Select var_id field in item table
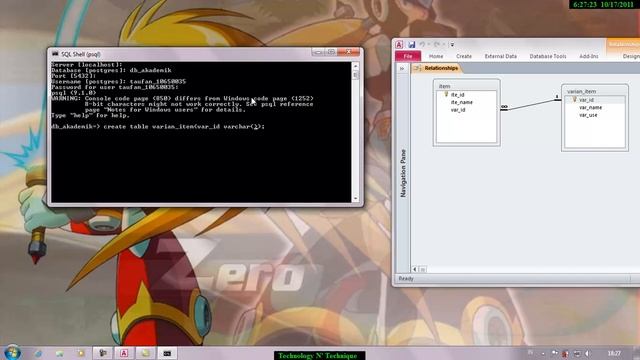This screenshot has height=360, width=640. pyautogui.click(x=458, y=110)
